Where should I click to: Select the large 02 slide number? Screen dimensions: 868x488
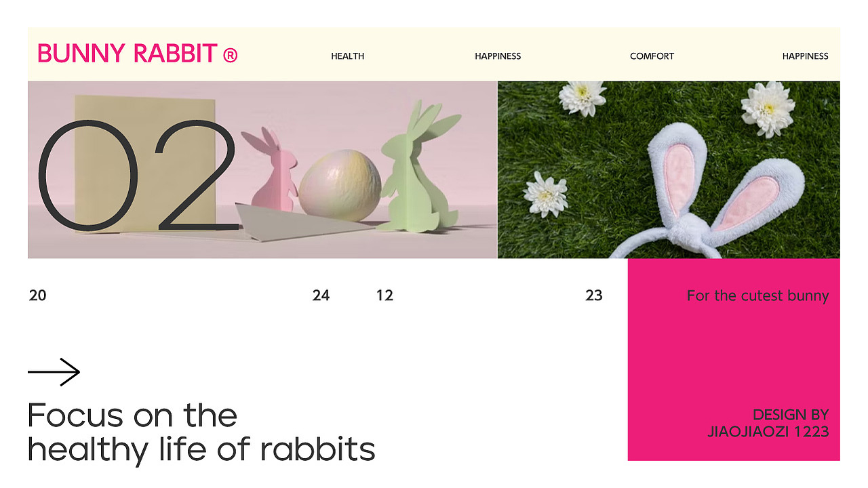coord(137,175)
